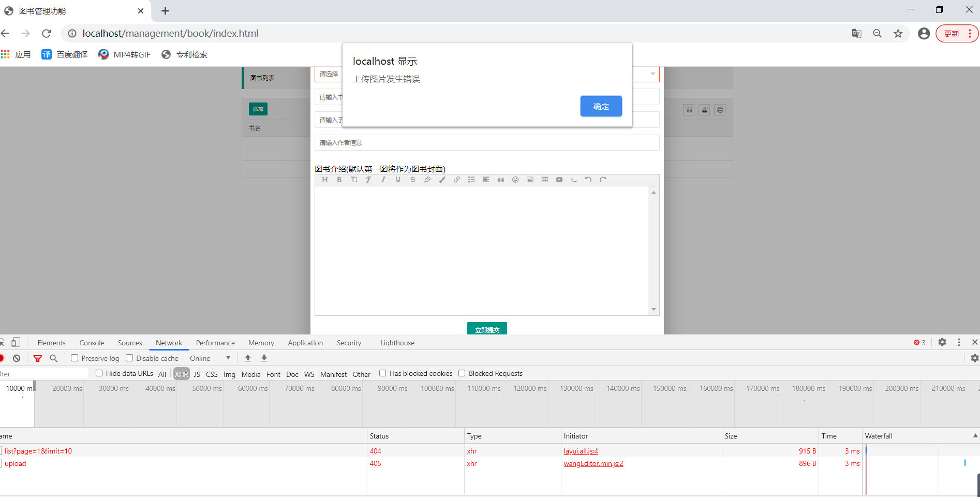Insert an image in the editor

(x=530, y=180)
